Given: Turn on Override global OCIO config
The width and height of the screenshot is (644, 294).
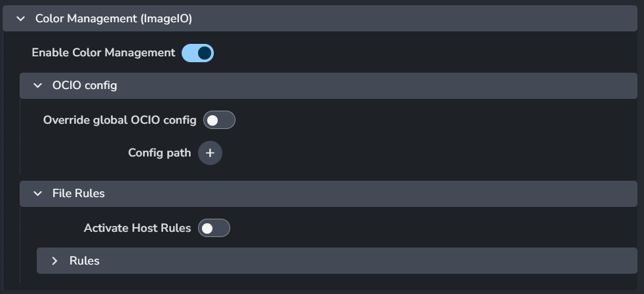Looking at the screenshot, I should pyautogui.click(x=219, y=120).
